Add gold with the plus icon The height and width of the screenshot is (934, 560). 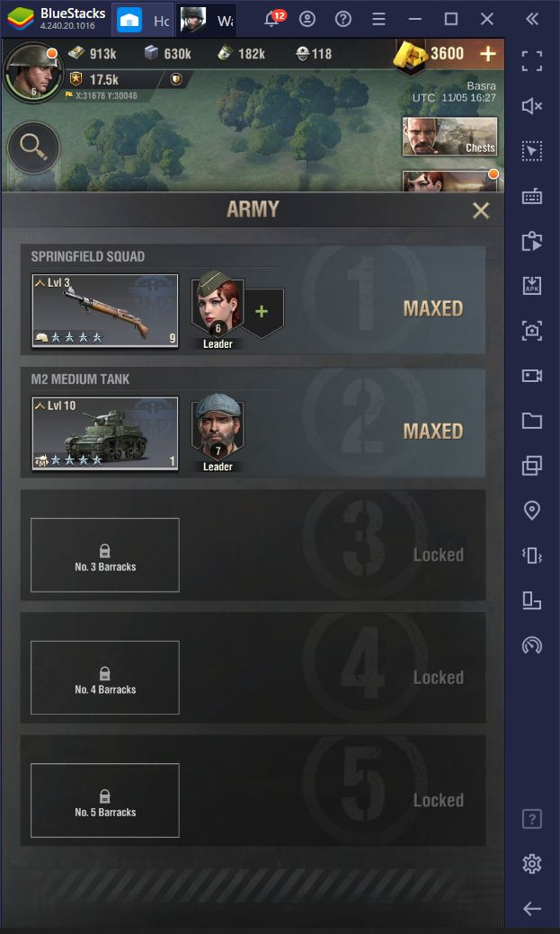point(488,54)
